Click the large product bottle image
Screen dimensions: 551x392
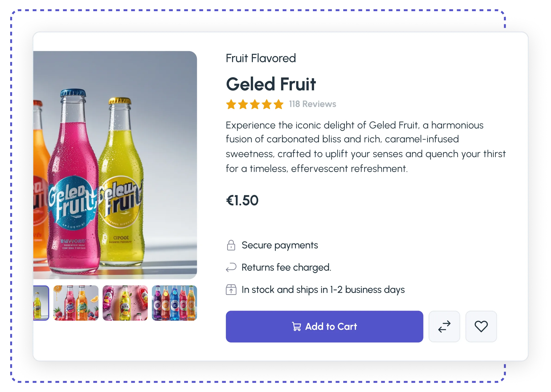click(x=115, y=165)
